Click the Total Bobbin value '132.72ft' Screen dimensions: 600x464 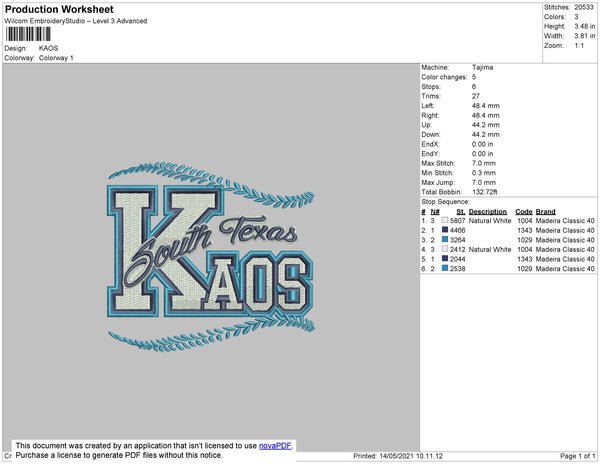pyautogui.click(x=484, y=192)
